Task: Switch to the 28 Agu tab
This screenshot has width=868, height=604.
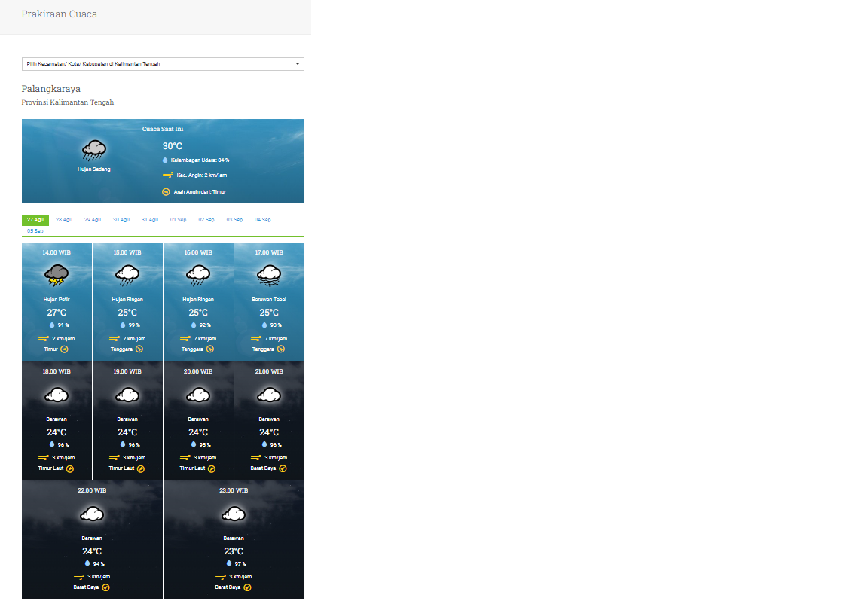Action: tap(64, 220)
